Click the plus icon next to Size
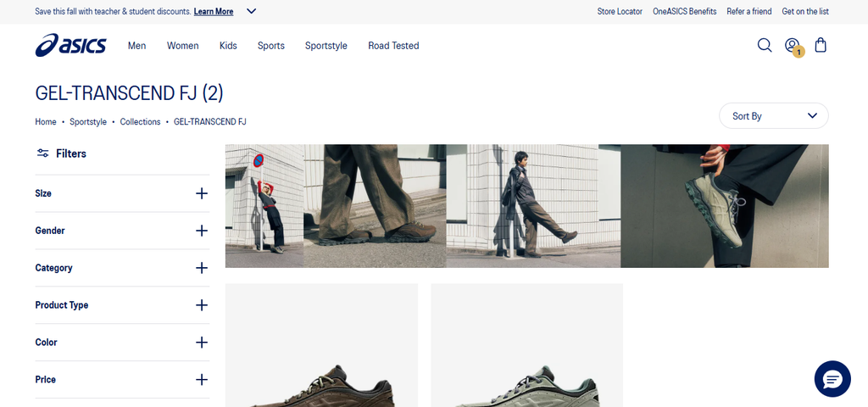868x407 pixels. 202,193
